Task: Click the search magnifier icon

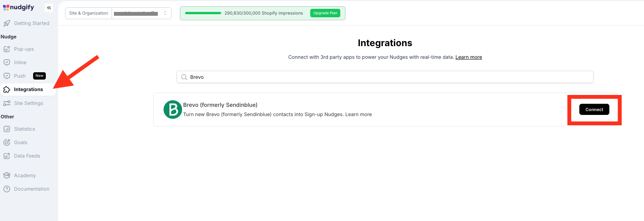Action: pyautogui.click(x=184, y=77)
